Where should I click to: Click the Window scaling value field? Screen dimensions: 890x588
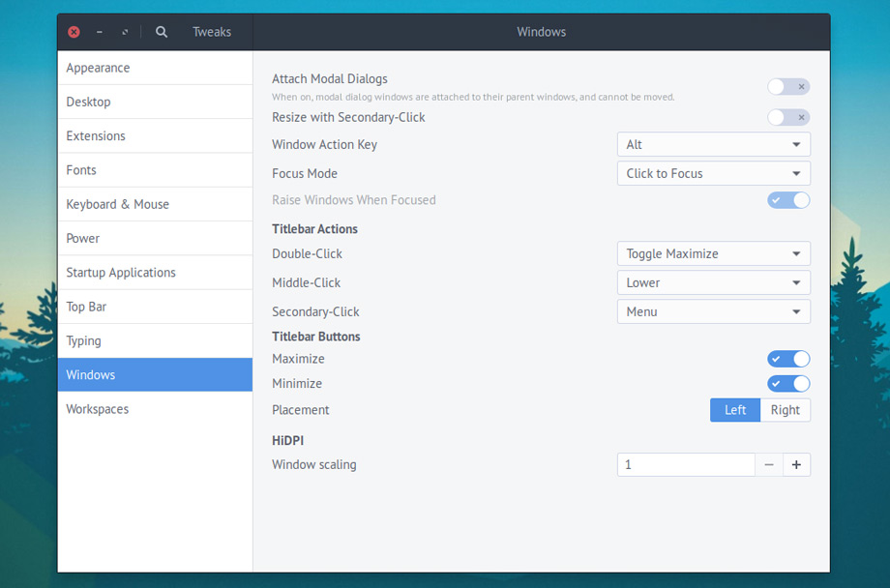click(685, 465)
